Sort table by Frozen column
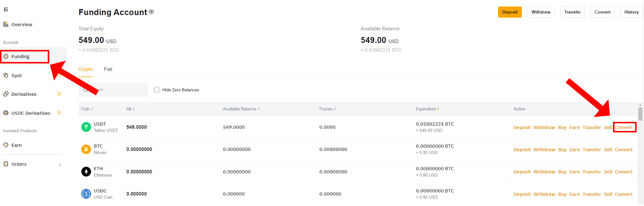This screenshot has height=206, width=644. 328,109
